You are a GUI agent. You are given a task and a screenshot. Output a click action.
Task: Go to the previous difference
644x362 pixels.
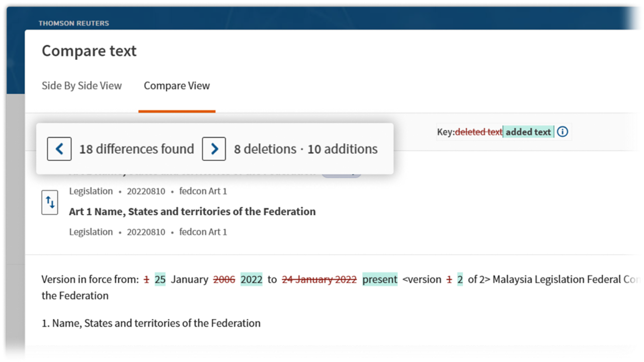pyautogui.click(x=59, y=149)
